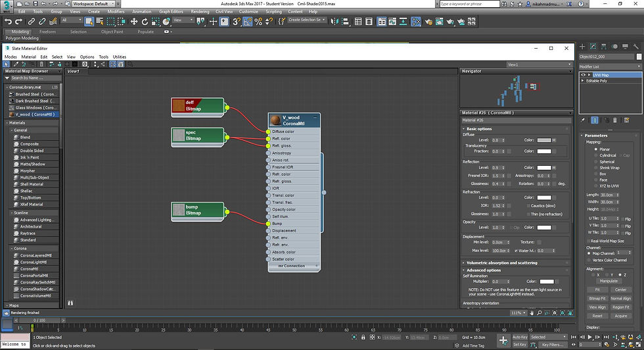Image resolution: width=644 pixels, height=350 pixels.
Task: Open the Diffuse color swatch
Action: pos(544,140)
